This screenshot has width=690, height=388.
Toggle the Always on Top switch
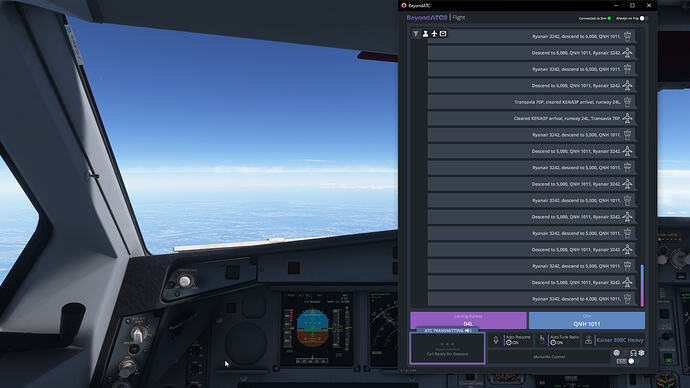tap(643, 18)
